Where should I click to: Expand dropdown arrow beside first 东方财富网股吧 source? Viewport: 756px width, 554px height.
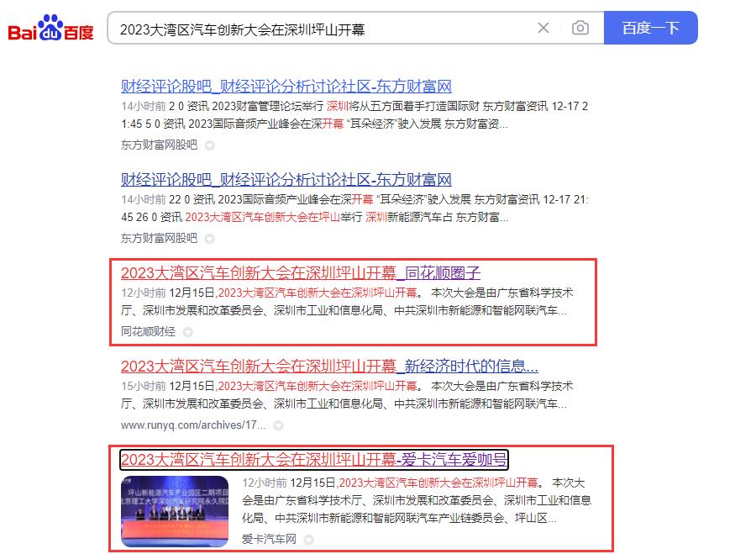[x=210, y=145]
